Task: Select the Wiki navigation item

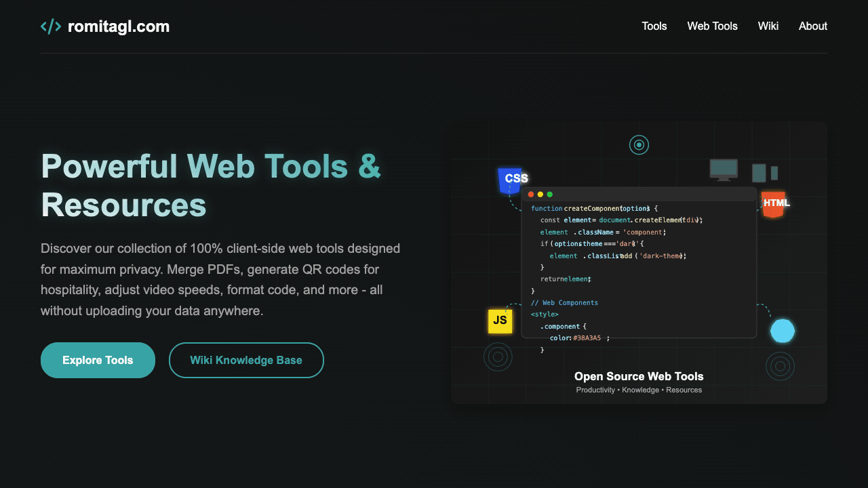Action: pyautogui.click(x=768, y=26)
